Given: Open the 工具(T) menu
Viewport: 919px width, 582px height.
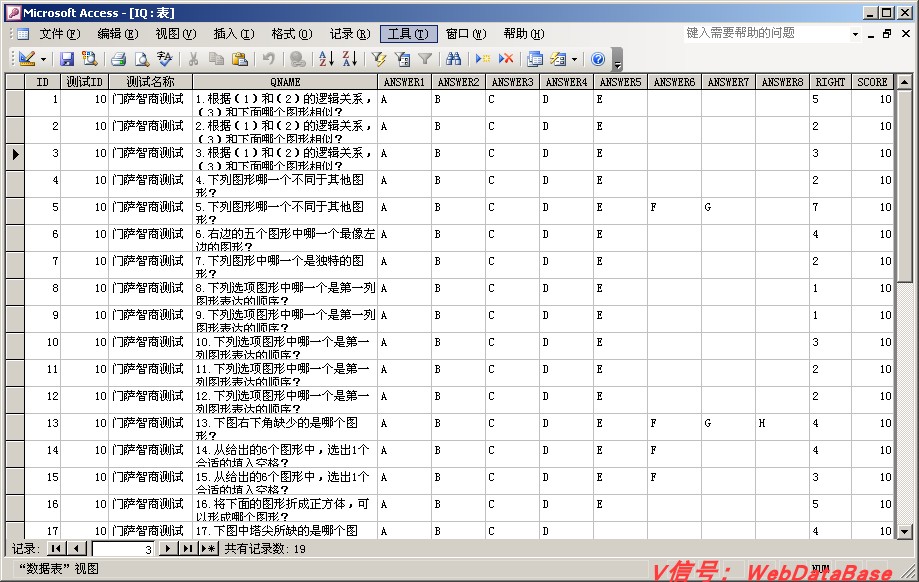Looking at the screenshot, I should 409,34.
